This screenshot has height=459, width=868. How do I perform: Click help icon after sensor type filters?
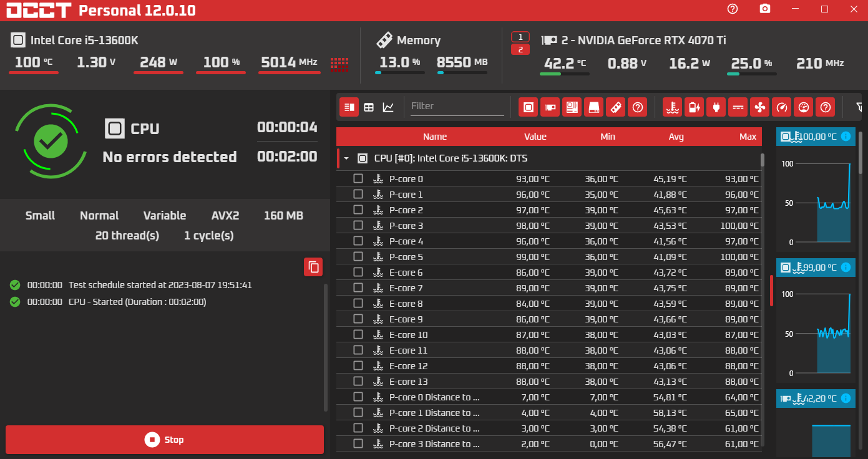pos(826,107)
